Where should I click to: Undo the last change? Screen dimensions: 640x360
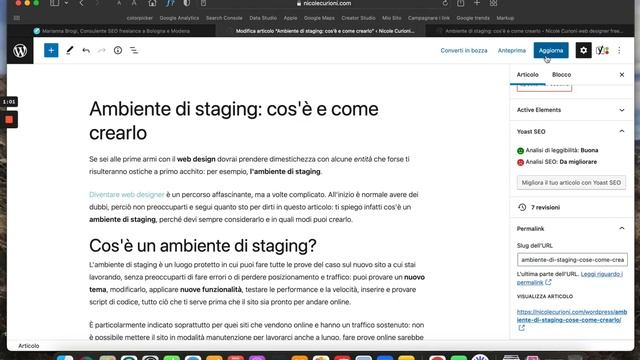[x=86, y=51]
